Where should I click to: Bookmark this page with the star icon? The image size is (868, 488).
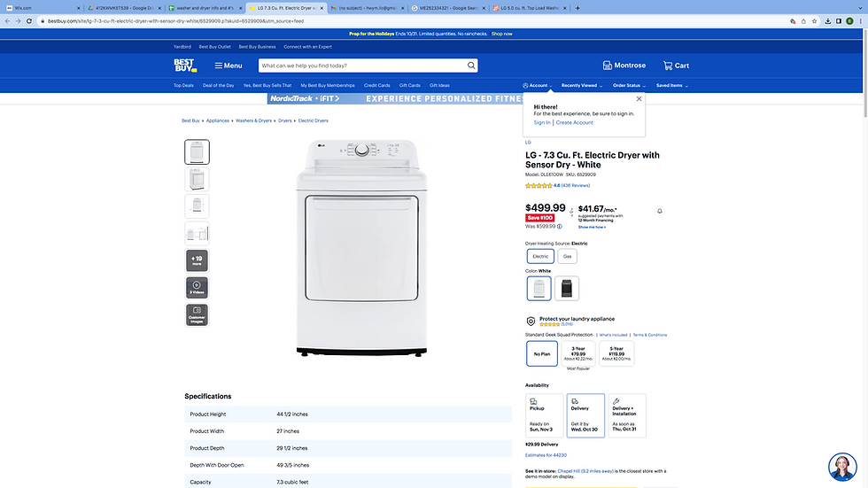coord(814,21)
